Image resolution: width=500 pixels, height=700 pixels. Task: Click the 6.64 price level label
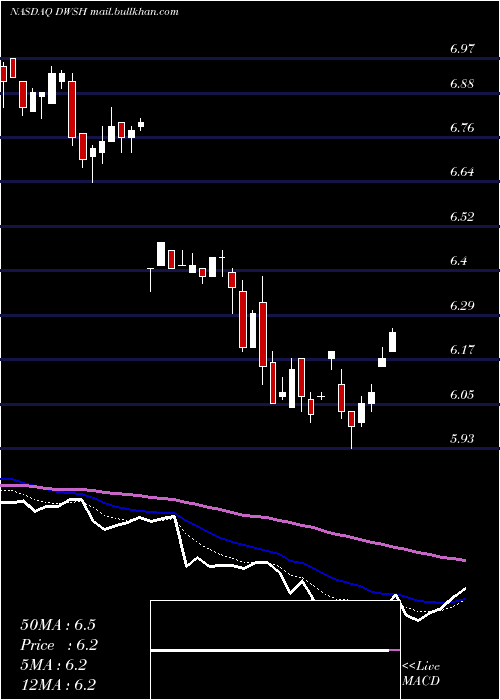(463, 172)
